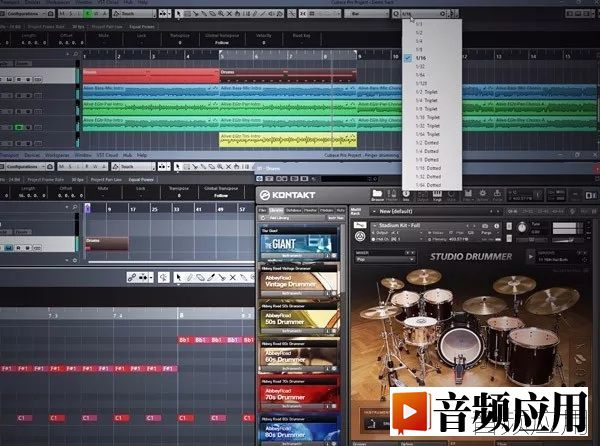Select arrow tool in key editor toolbar
This screenshot has width=600, height=446.
tap(178, 277)
